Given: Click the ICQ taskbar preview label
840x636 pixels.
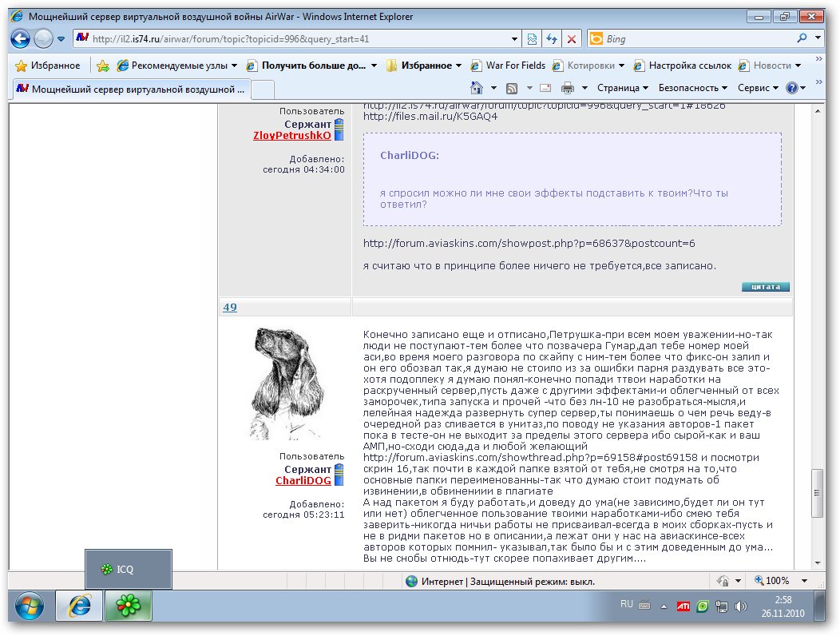Looking at the screenshot, I should click(129, 570).
